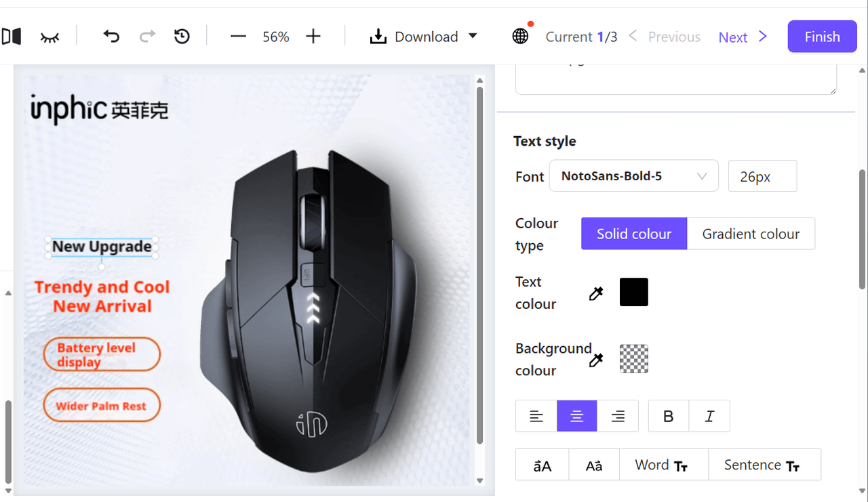Viewport: 868px width, 502px height.
Task: Toggle bold text formatting
Action: coord(669,416)
